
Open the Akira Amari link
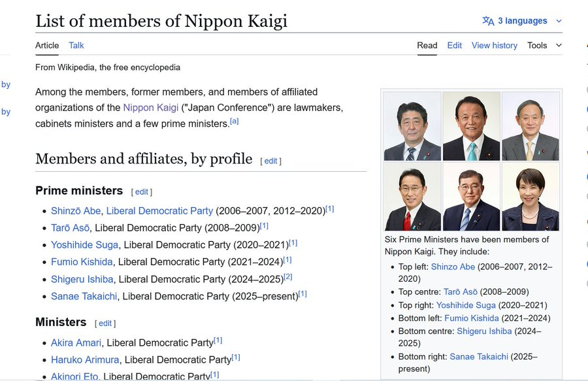(76, 342)
